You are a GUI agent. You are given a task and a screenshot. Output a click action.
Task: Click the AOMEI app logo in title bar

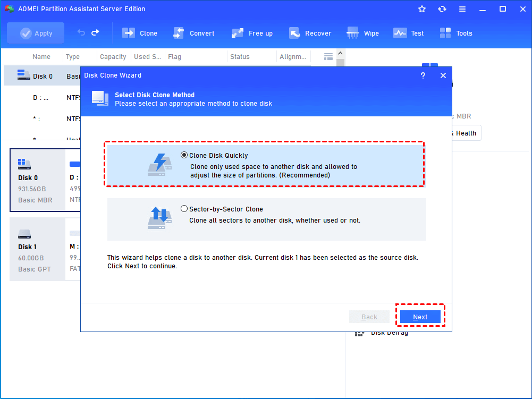[9, 9]
